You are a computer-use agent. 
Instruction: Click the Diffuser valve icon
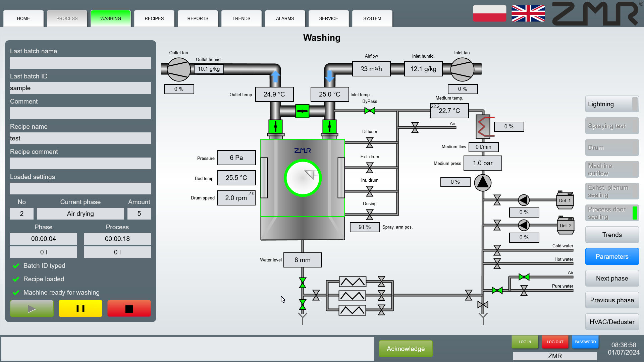pyautogui.click(x=370, y=142)
